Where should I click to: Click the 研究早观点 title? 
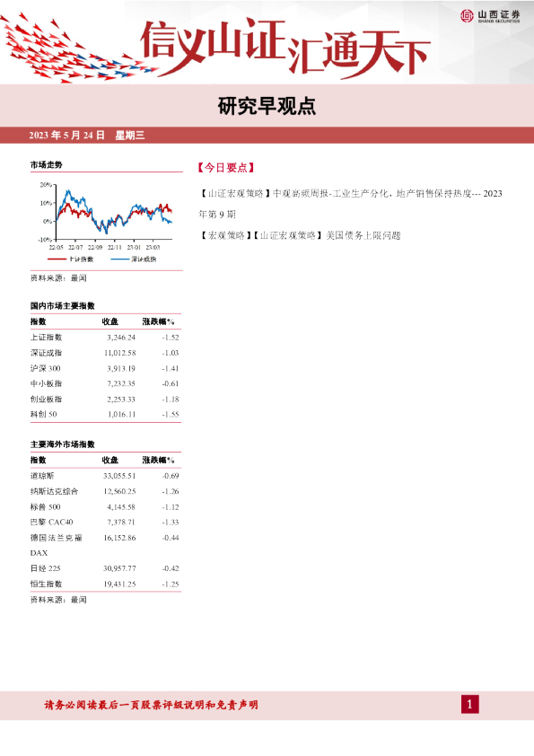point(267,106)
